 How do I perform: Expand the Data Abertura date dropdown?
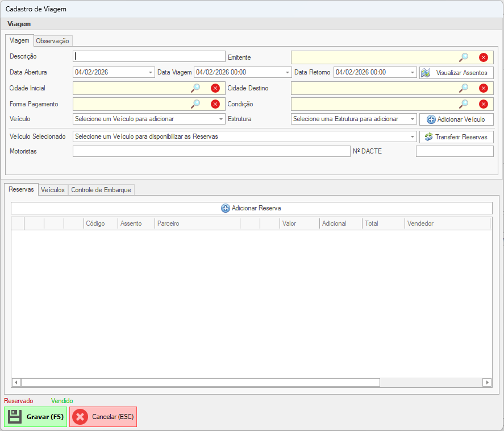tap(151, 73)
